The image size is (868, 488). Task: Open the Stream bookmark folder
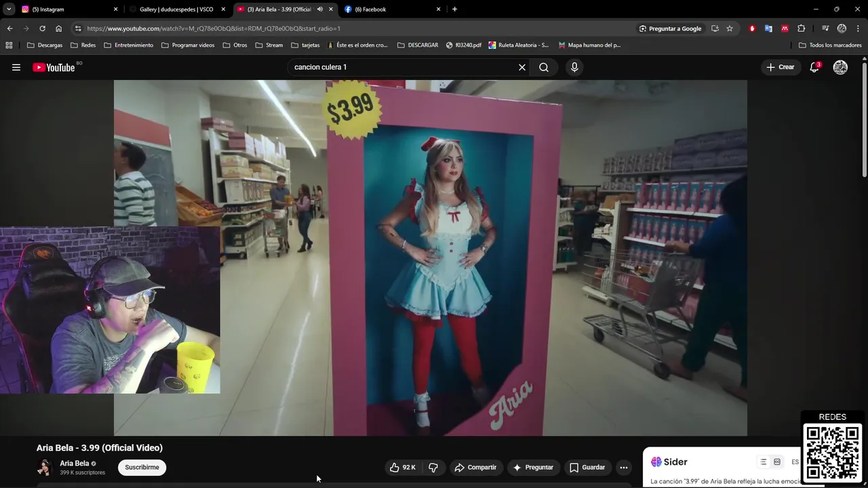tap(269, 45)
